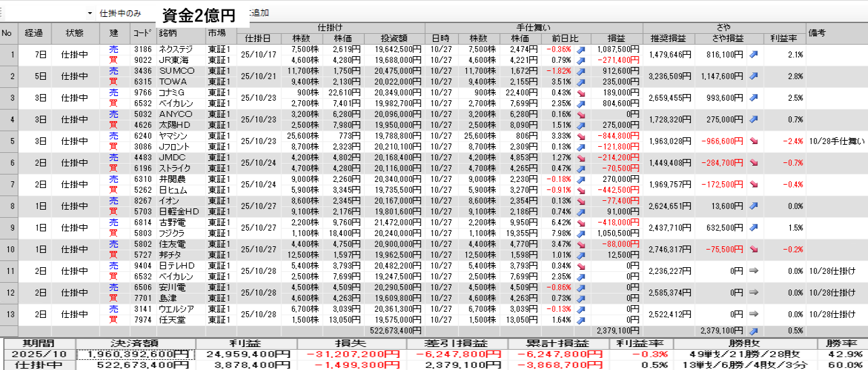This screenshot has height=370, width=868.
Task: Click the 決済額 cell showing 1,960,392,600円
Action: (x=135, y=354)
